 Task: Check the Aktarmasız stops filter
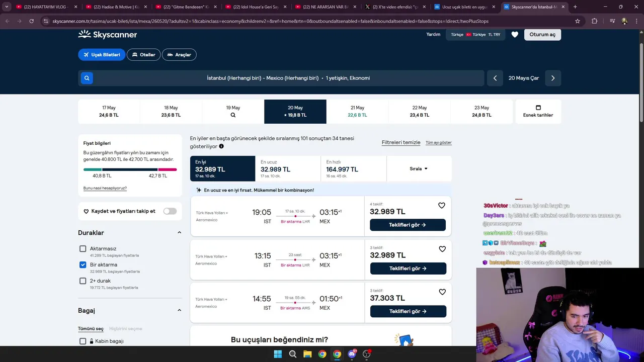(x=83, y=248)
